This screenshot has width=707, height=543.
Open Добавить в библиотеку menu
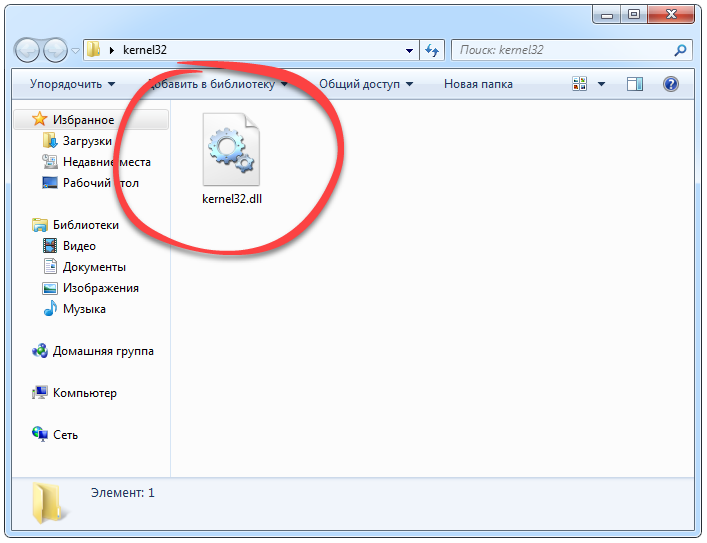tap(218, 84)
